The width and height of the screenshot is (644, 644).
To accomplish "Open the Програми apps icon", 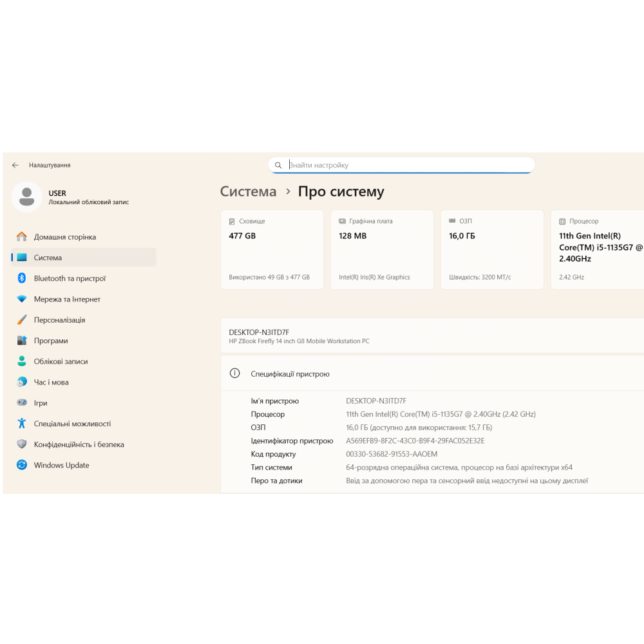I will pyautogui.click(x=22, y=341).
